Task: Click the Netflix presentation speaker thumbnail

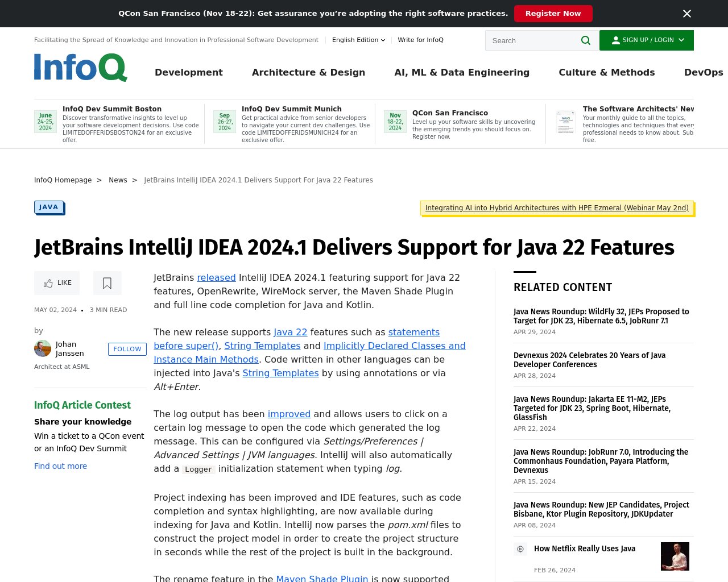Action: click(675, 556)
